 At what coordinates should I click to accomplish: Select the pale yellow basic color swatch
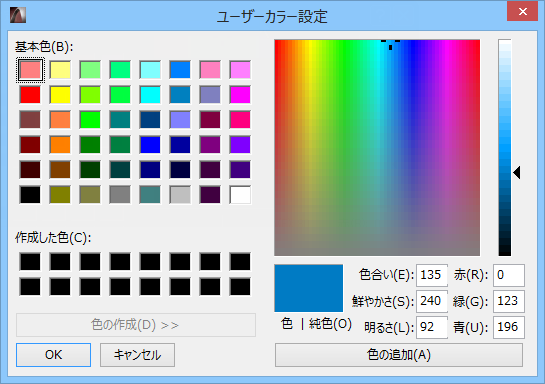[60, 70]
